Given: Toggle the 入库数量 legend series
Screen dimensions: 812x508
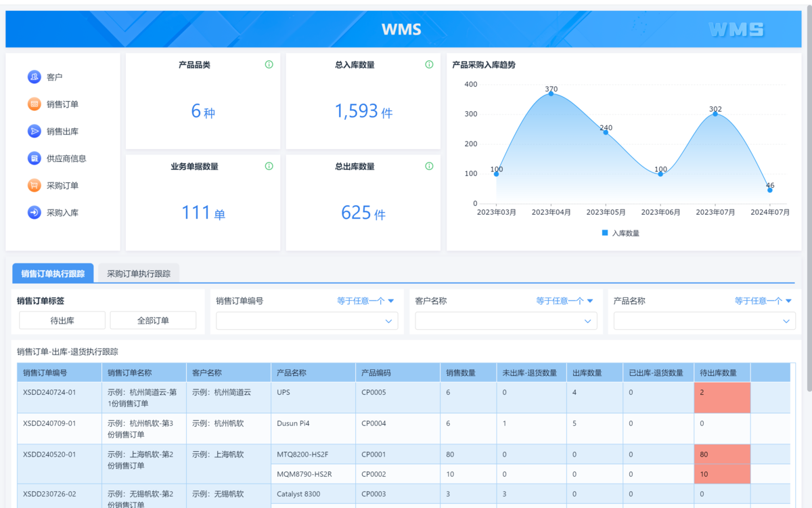Looking at the screenshot, I should coord(620,233).
